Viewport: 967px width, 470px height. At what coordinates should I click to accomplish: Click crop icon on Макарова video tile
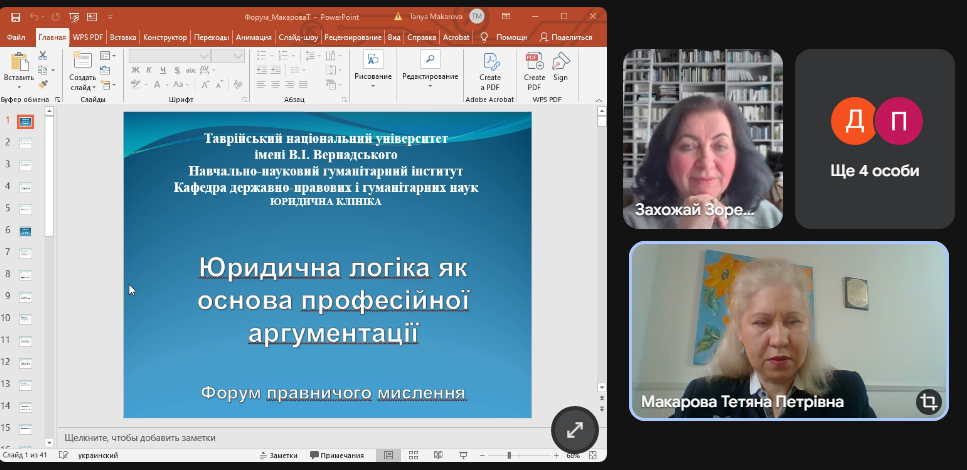(x=927, y=402)
